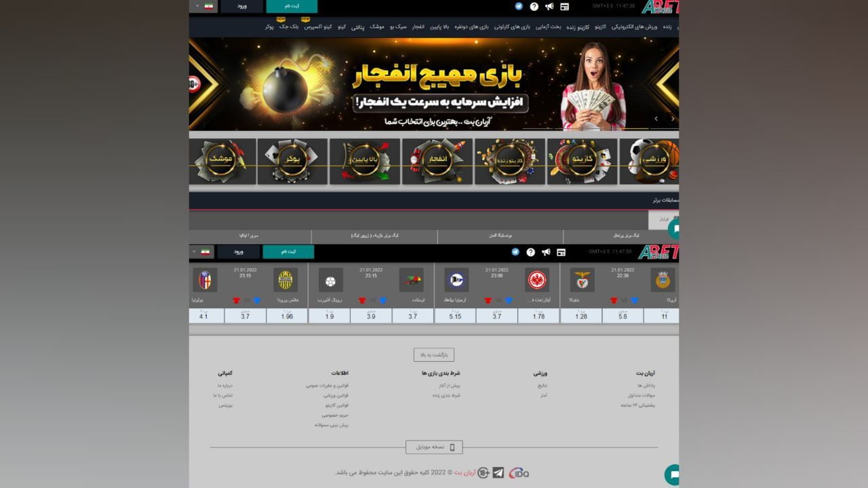The image size is (868, 488).
Task: Select زنده from the navigation menu
Action: (667, 26)
